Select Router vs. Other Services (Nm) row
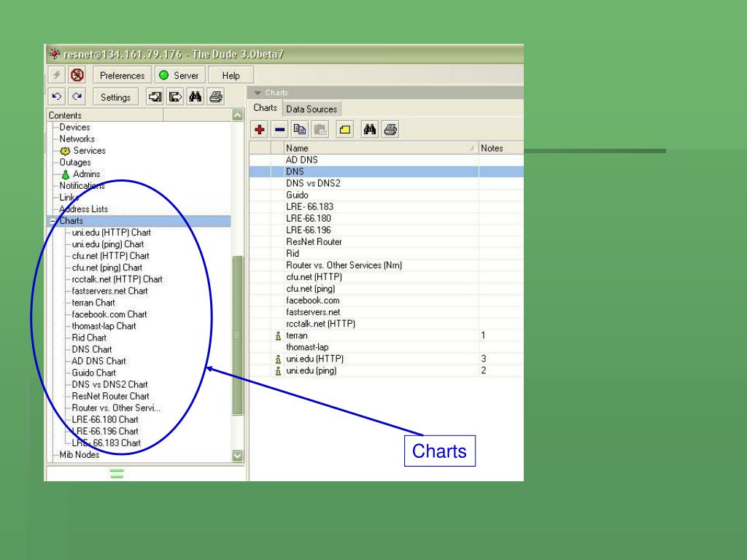The width and height of the screenshot is (747, 560). (x=387, y=265)
